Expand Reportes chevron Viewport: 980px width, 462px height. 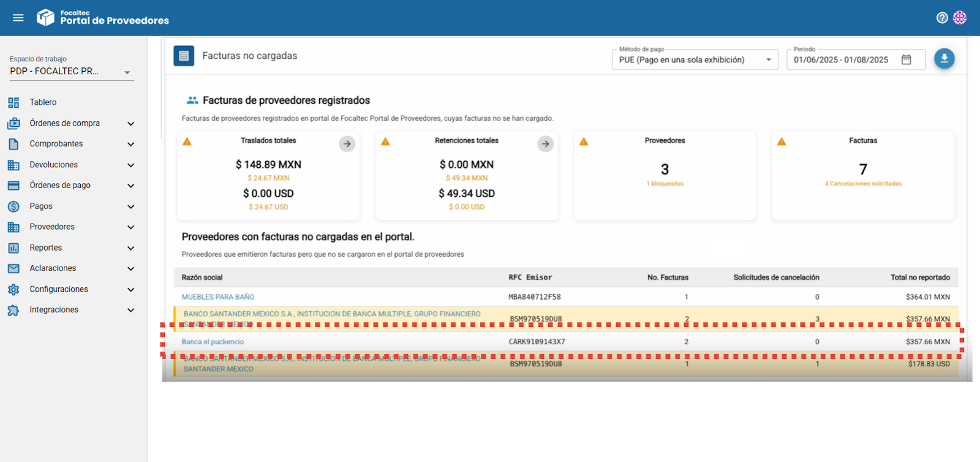pos(130,248)
